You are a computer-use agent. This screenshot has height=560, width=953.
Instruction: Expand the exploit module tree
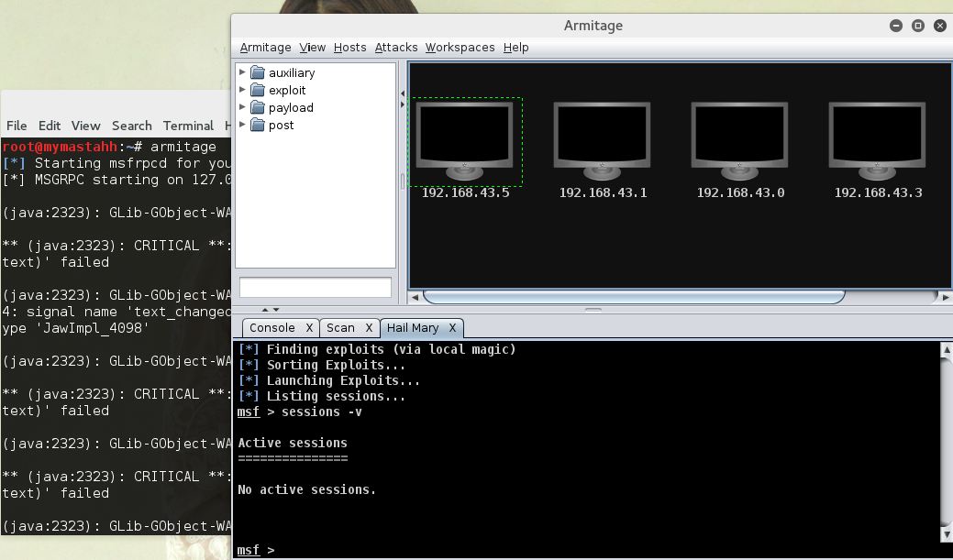point(242,90)
